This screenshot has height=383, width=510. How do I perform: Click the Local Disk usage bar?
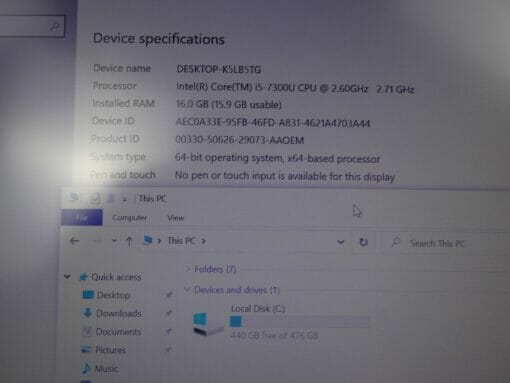coord(300,322)
